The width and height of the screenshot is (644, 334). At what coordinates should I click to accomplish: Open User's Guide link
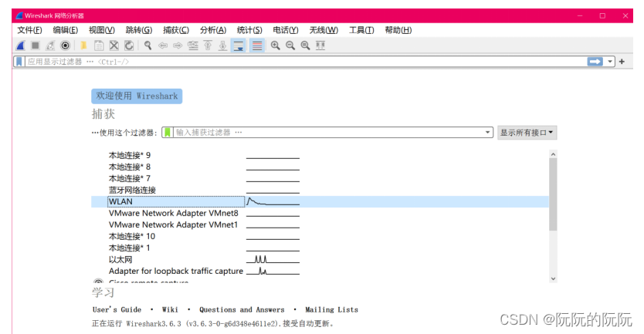pyautogui.click(x=117, y=309)
